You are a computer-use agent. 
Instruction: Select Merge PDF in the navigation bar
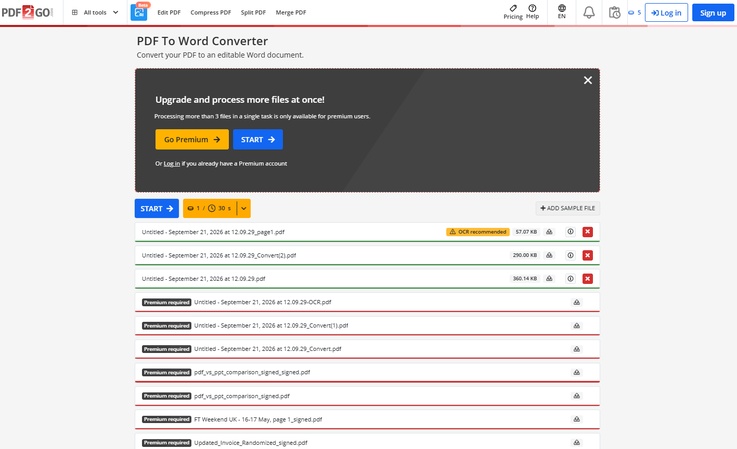(x=290, y=13)
